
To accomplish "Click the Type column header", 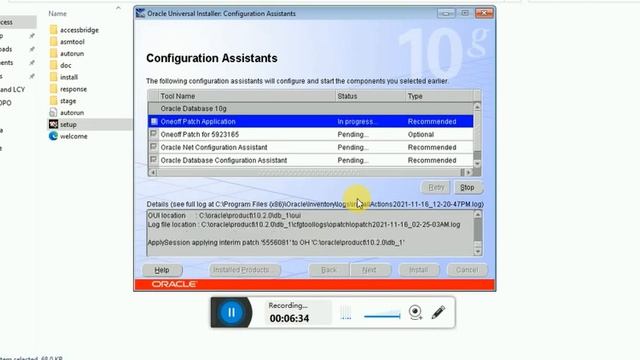I will 439,96.
